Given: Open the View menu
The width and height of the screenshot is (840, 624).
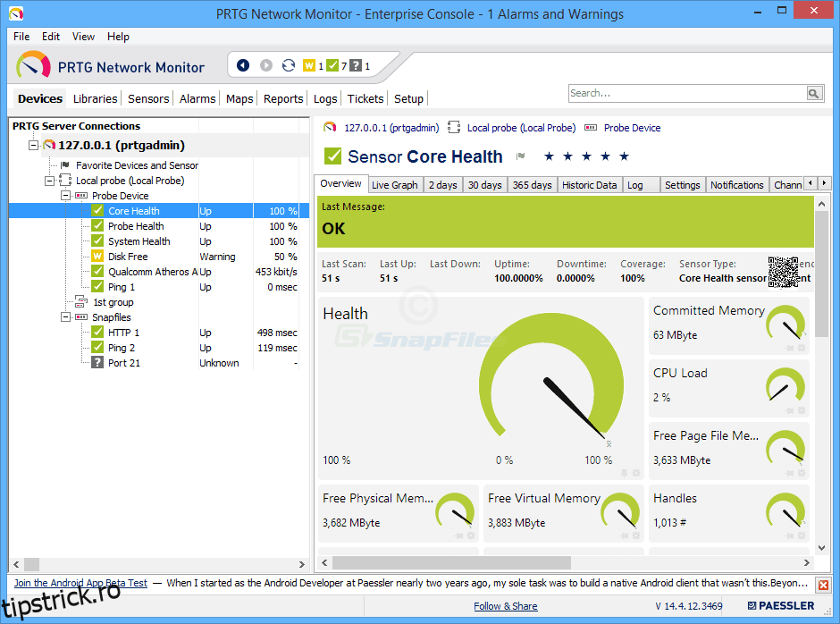Looking at the screenshot, I should pos(84,37).
